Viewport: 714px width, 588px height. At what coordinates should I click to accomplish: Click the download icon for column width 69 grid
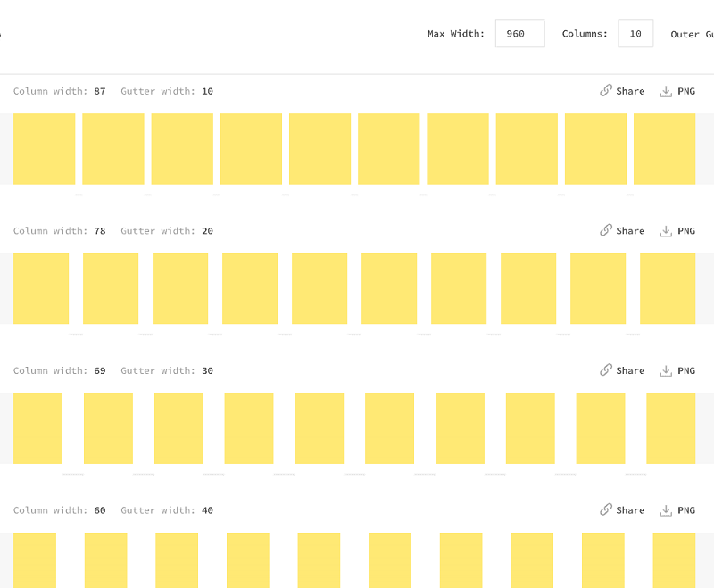click(666, 370)
